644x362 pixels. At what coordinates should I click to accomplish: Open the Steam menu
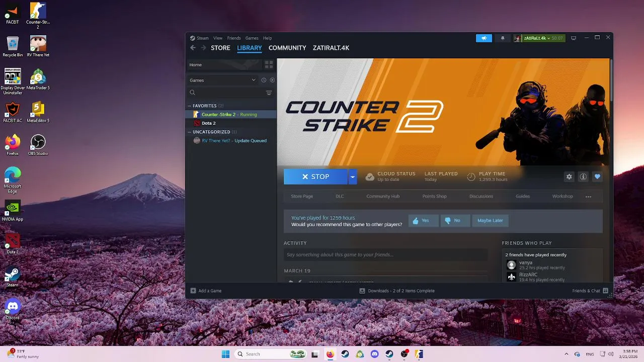click(202, 38)
